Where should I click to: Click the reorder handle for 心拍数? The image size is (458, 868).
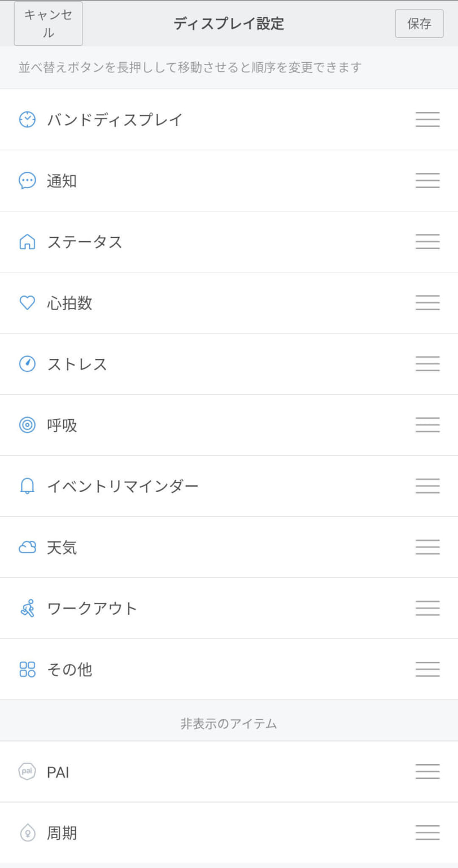pyautogui.click(x=428, y=303)
